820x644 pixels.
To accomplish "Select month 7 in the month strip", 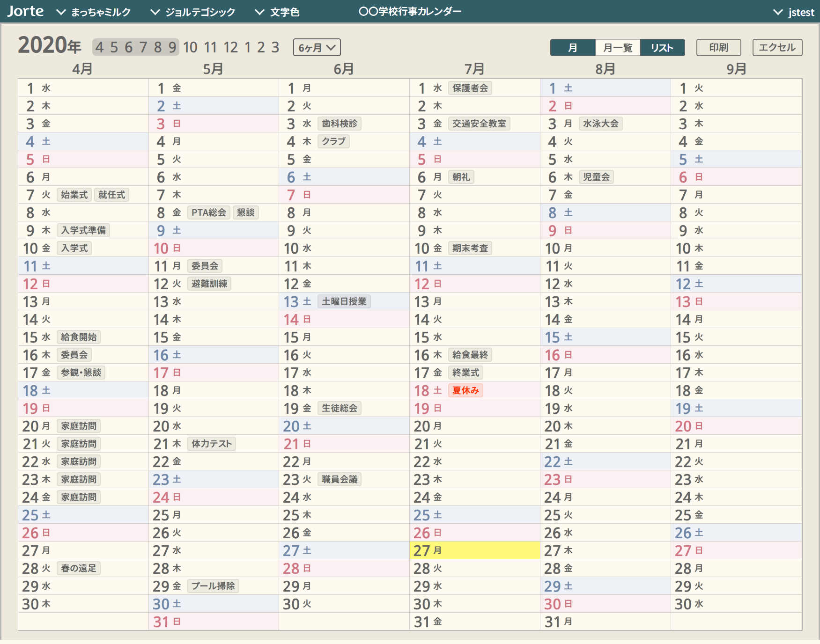I will [x=143, y=47].
